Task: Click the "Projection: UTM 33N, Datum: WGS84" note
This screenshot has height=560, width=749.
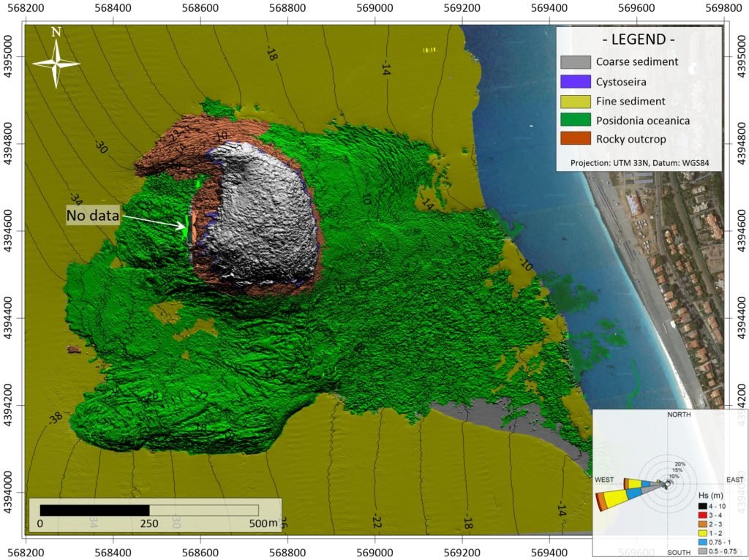Action: pyautogui.click(x=639, y=163)
